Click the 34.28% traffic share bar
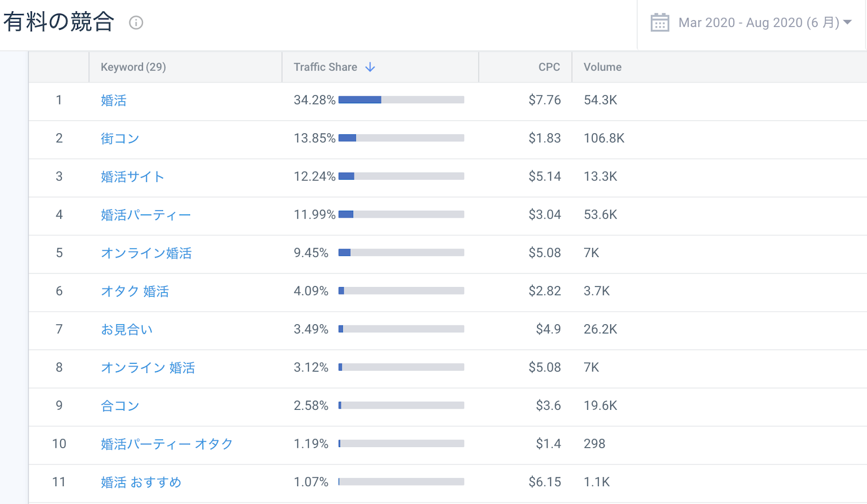This screenshot has width=867, height=504. pyautogui.click(x=401, y=100)
